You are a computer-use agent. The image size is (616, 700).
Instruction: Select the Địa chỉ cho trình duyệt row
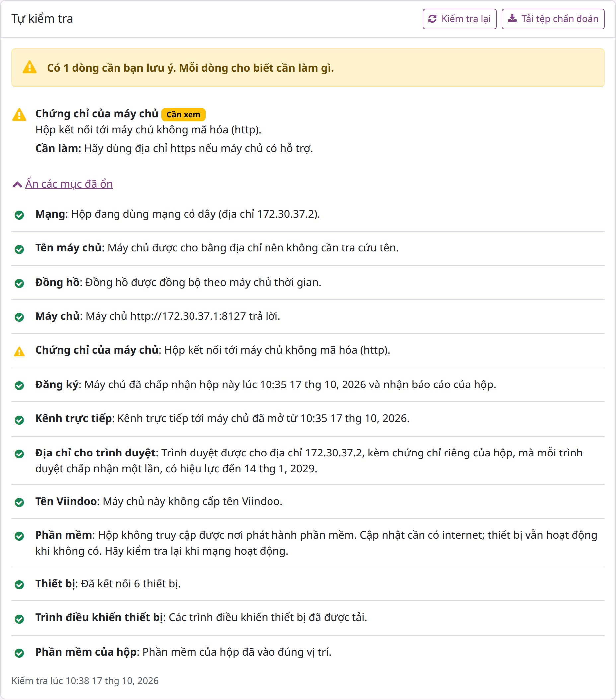click(308, 460)
